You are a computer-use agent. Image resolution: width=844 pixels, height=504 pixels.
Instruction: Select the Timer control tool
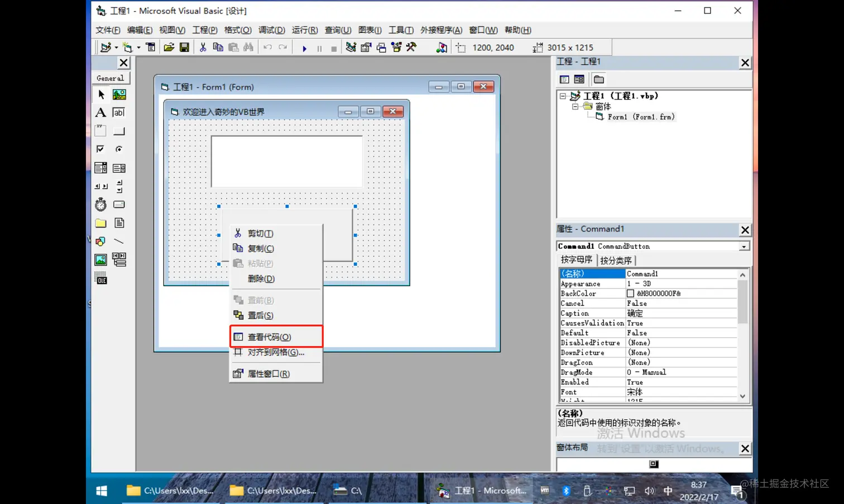coord(101,205)
